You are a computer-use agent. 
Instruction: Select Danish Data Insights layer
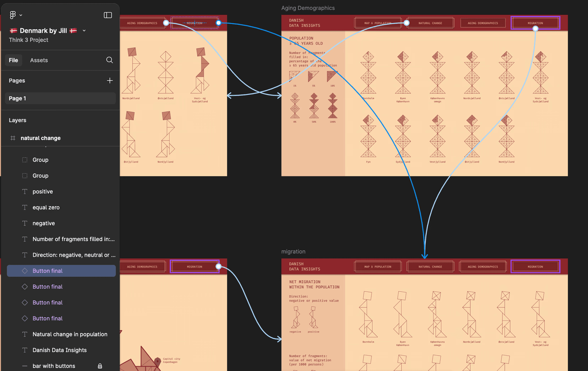[61, 350]
